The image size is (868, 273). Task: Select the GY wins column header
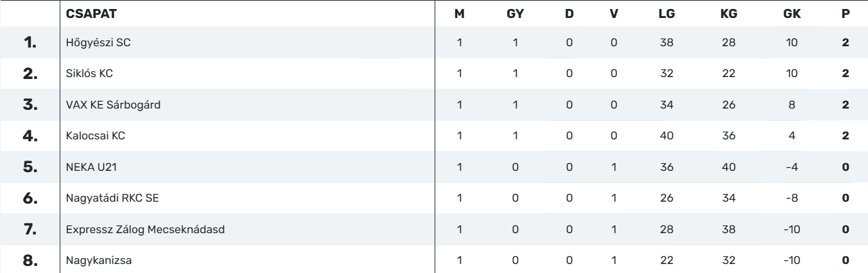coord(514,13)
